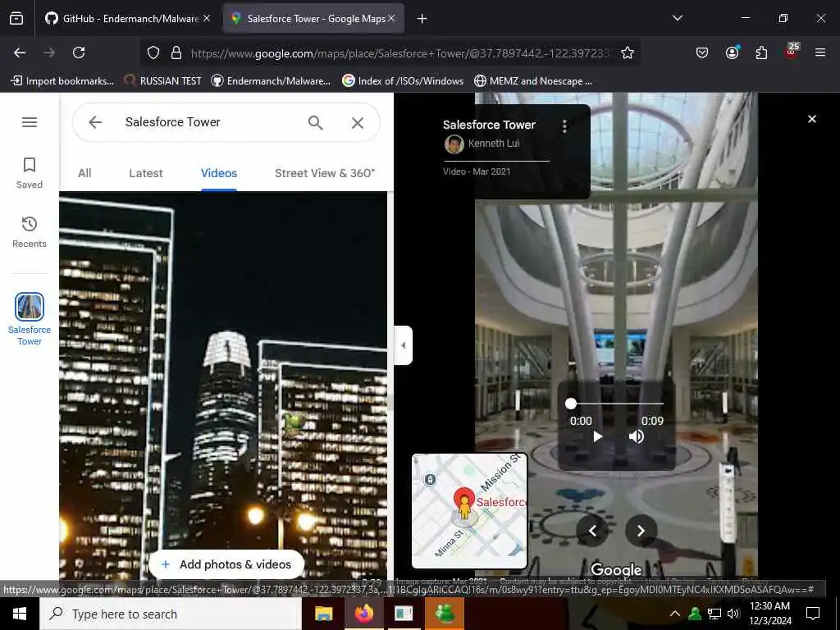Open the Extensions puzzle icon

(x=761, y=52)
